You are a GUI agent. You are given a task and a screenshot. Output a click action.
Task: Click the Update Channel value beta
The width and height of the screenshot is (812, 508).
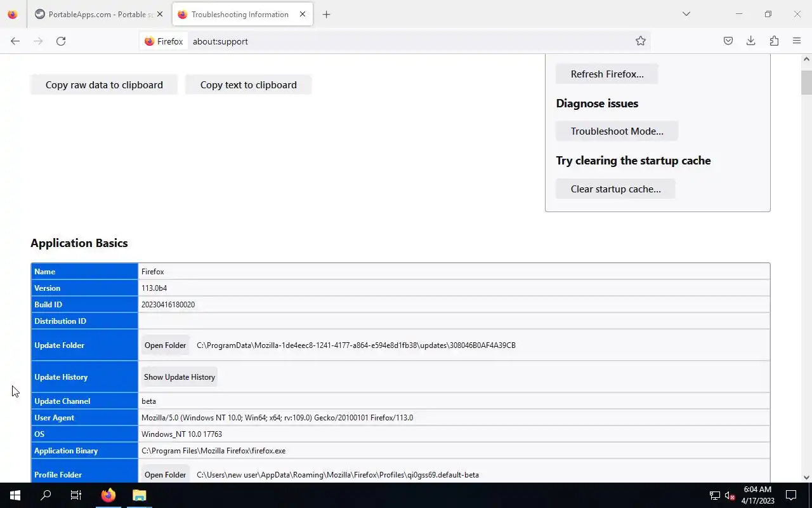[x=148, y=401]
